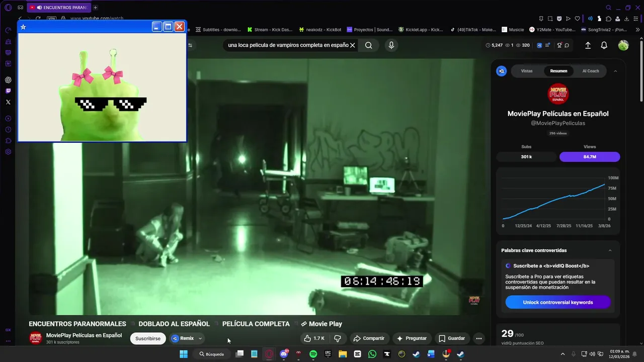Click the YouTube search magnifier button
The width and height of the screenshot is (644, 362).
369,45
